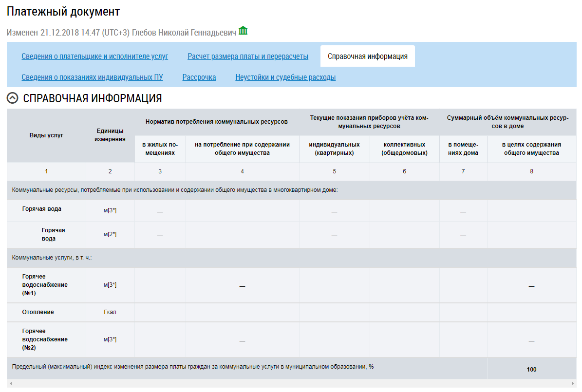Select the active Справочная информация tab

pyautogui.click(x=368, y=56)
